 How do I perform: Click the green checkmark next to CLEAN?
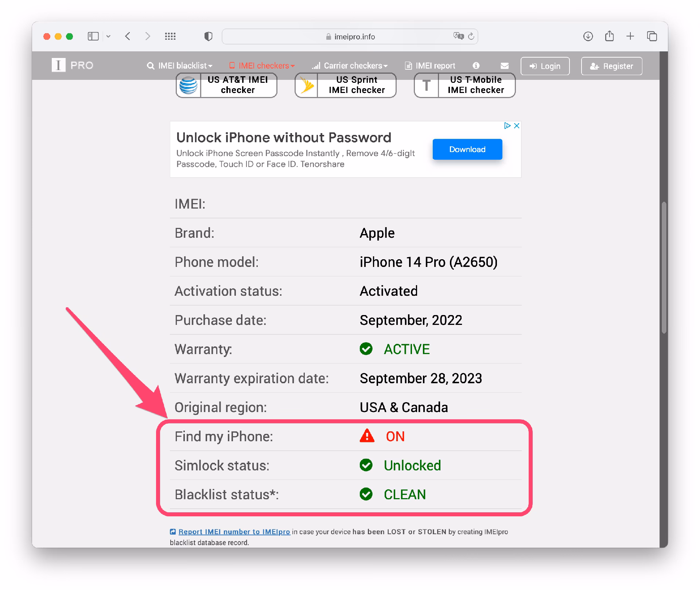366,494
